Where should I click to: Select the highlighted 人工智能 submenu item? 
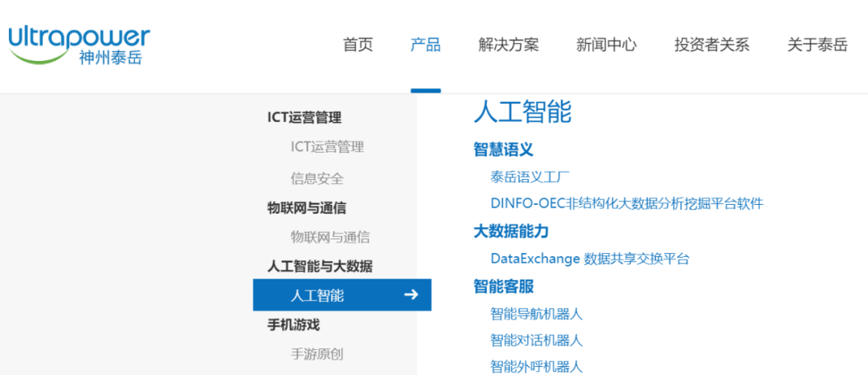tap(342, 295)
